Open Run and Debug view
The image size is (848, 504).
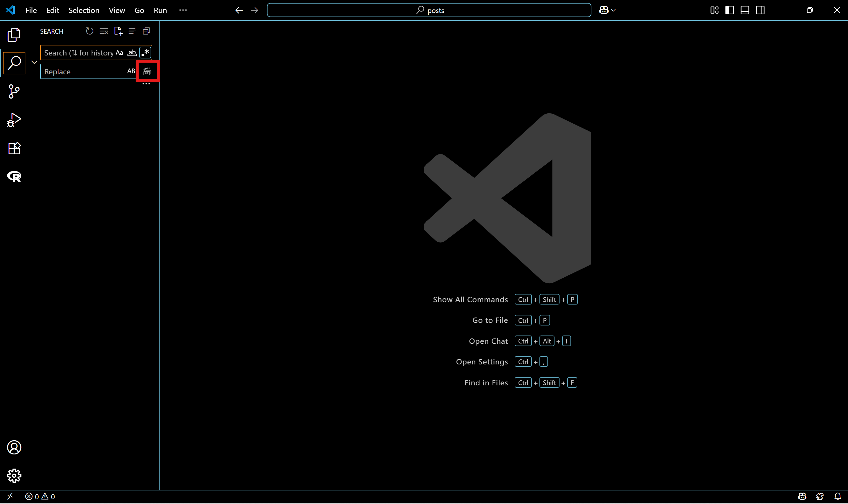(x=14, y=120)
